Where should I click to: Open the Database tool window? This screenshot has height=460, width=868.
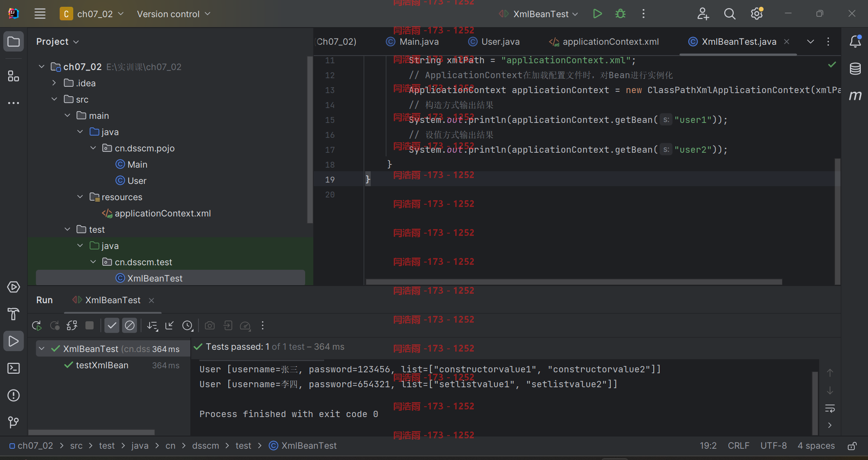[x=855, y=69]
